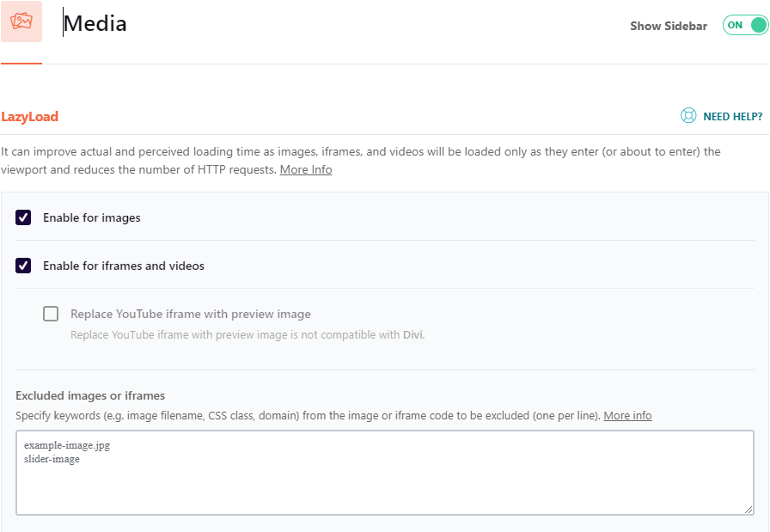Click the LazyLoad section heading
Screen dimensions: 770x532
[30, 117]
